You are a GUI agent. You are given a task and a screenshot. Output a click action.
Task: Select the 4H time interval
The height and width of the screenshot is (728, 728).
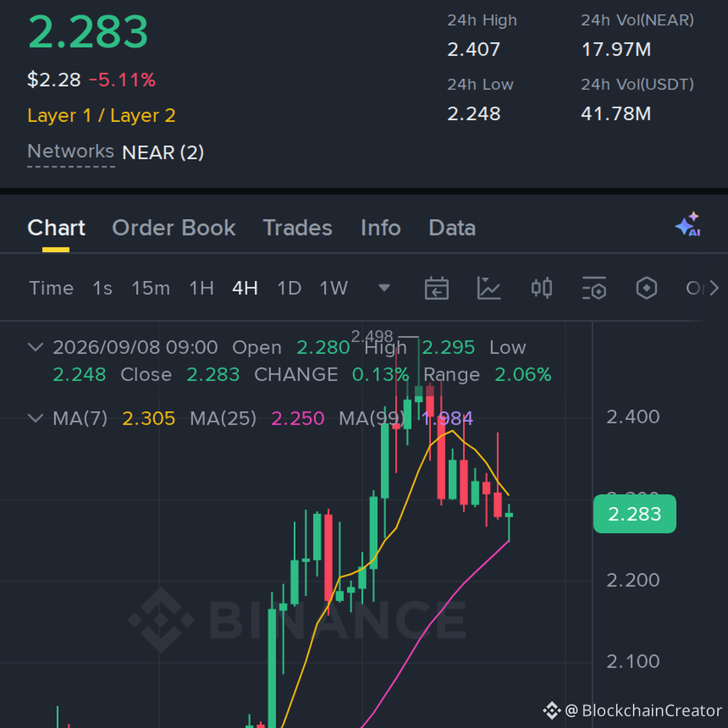[x=245, y=289]
